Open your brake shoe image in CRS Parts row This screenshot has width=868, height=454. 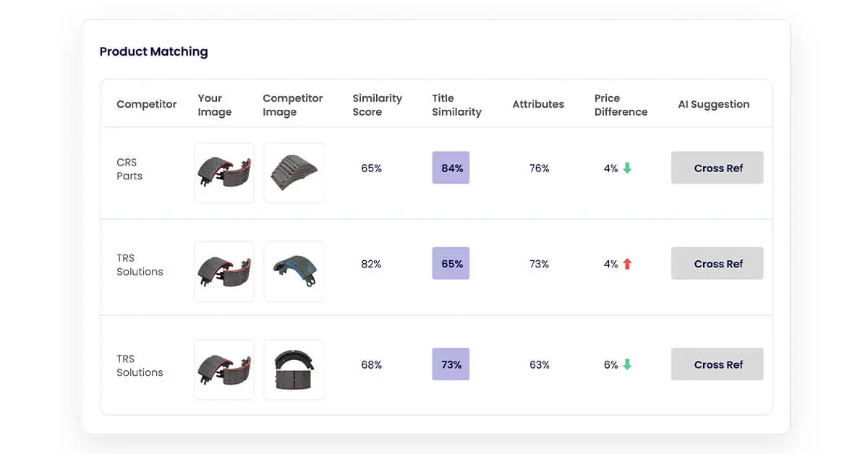[x=224, y=173]
